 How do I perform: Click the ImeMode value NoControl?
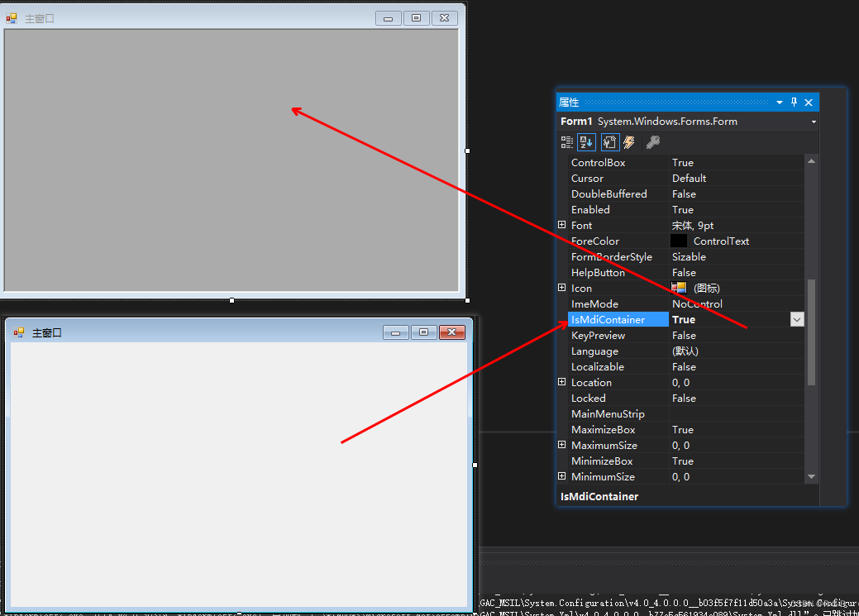[698, 304]
